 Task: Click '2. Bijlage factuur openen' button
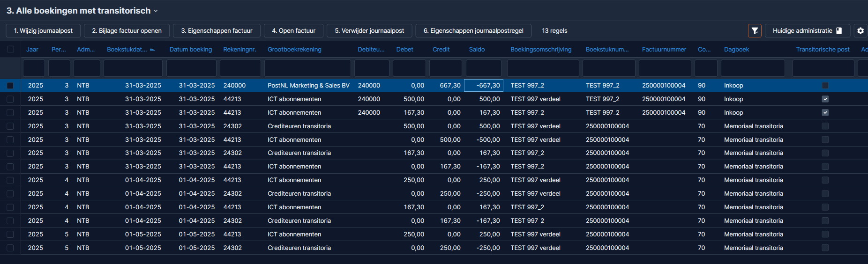127,31
